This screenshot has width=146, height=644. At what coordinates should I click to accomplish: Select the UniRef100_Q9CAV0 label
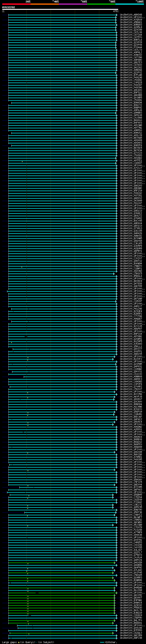click(131, 90)
